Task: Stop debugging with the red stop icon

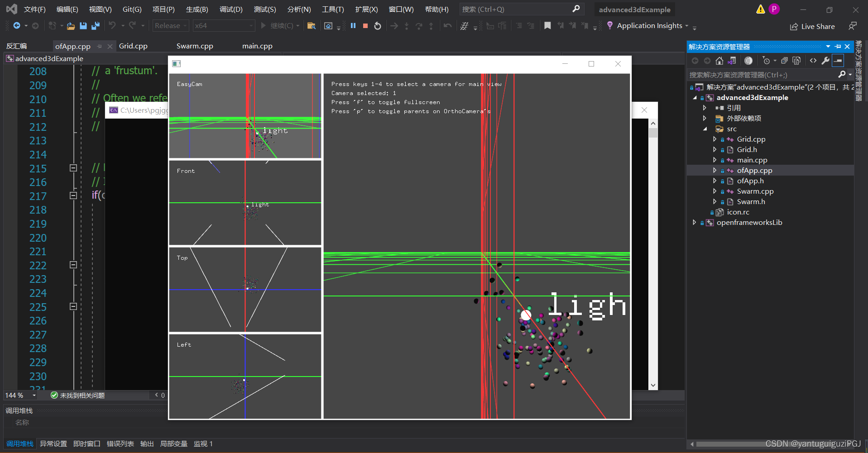Action: (365, 26)
